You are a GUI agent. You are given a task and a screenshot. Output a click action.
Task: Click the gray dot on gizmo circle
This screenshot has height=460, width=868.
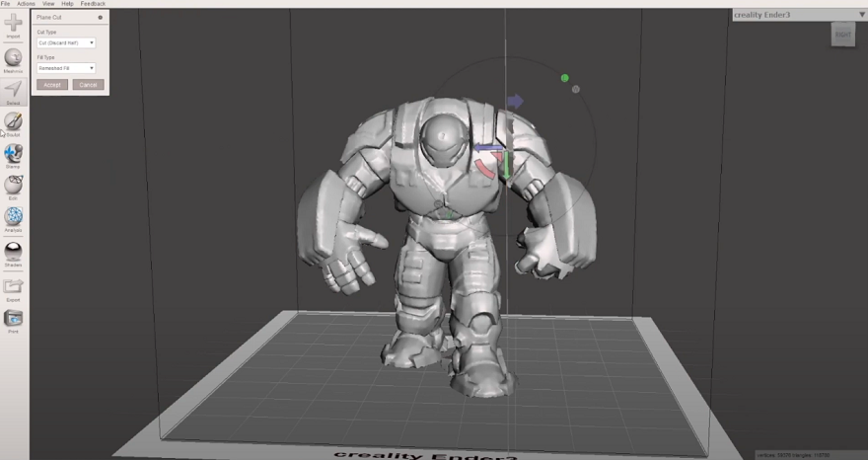[x=576, y=89]
